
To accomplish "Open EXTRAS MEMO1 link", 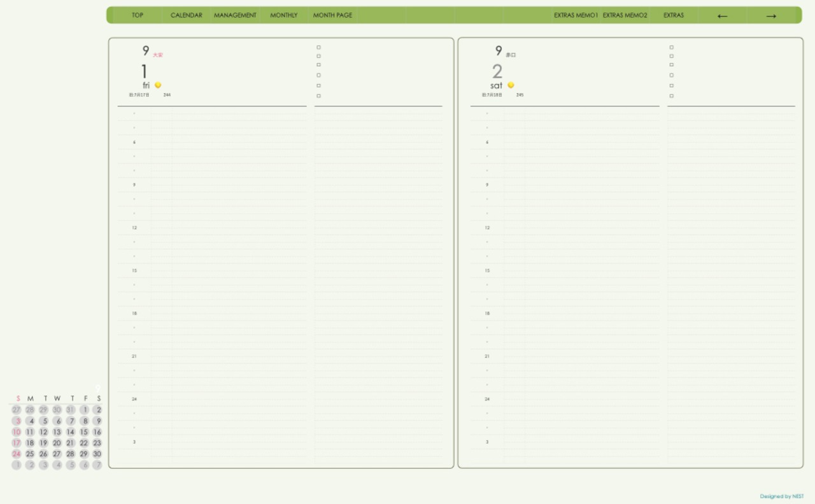I will (x=576, y=15).
